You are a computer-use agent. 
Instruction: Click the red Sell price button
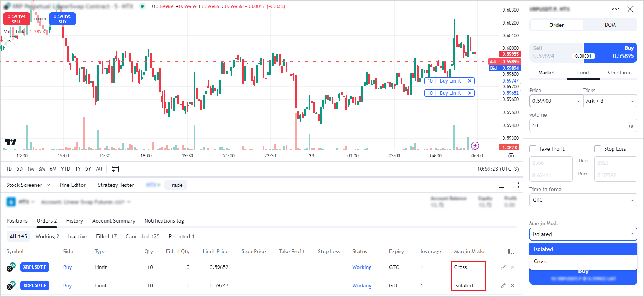16,18
